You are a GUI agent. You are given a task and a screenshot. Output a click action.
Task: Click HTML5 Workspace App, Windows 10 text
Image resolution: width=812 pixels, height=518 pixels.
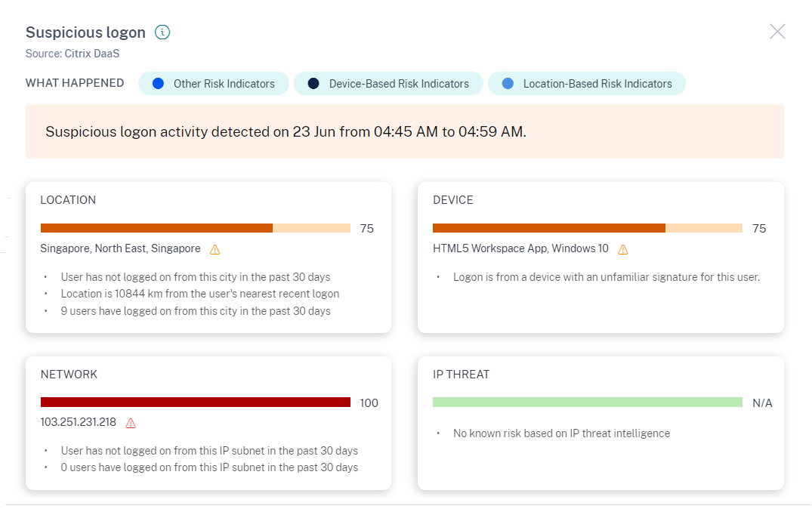pos(520,248)
